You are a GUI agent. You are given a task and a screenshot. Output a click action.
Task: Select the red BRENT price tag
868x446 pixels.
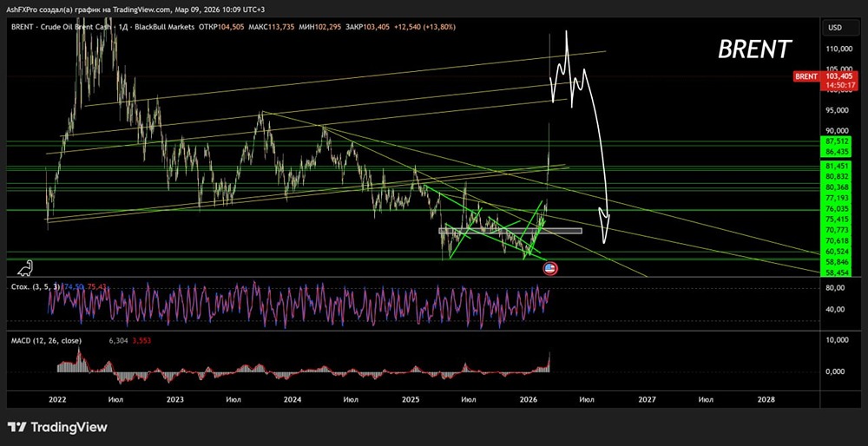pyautogui.click(x=806, y=76)
